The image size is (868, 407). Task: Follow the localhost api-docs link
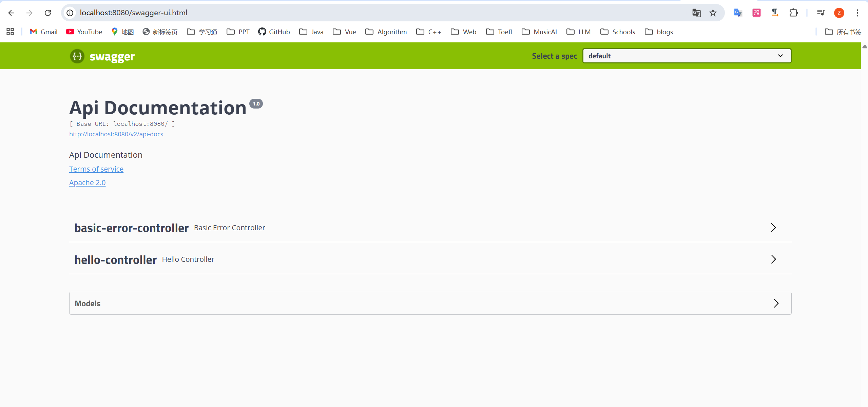pyautogui.click(x=116, y=134)
